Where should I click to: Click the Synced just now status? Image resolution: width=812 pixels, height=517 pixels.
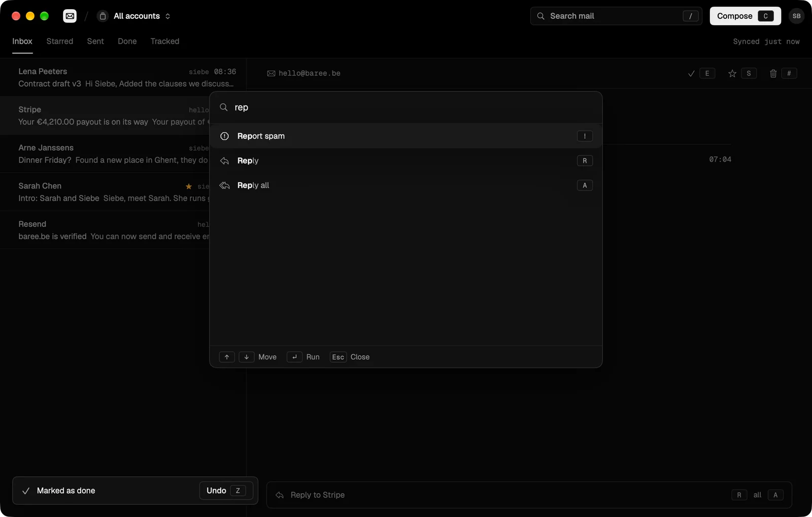click(x=766, y=42)
